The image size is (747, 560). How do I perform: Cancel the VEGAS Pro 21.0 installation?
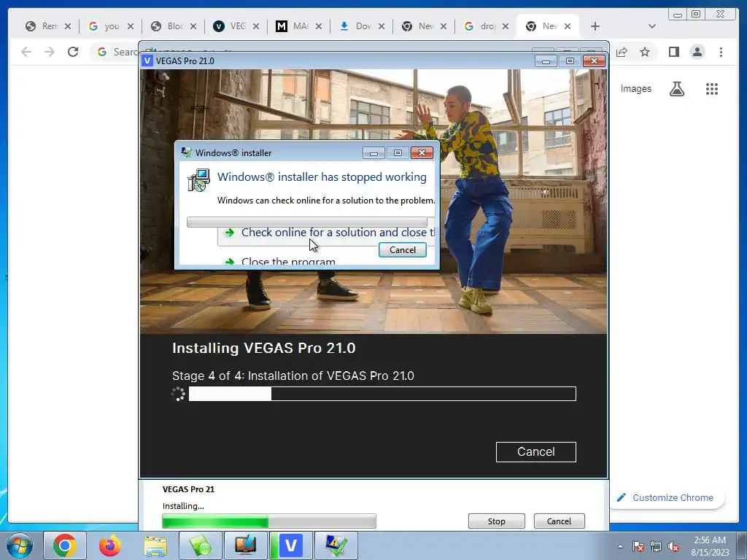[536, 452]
